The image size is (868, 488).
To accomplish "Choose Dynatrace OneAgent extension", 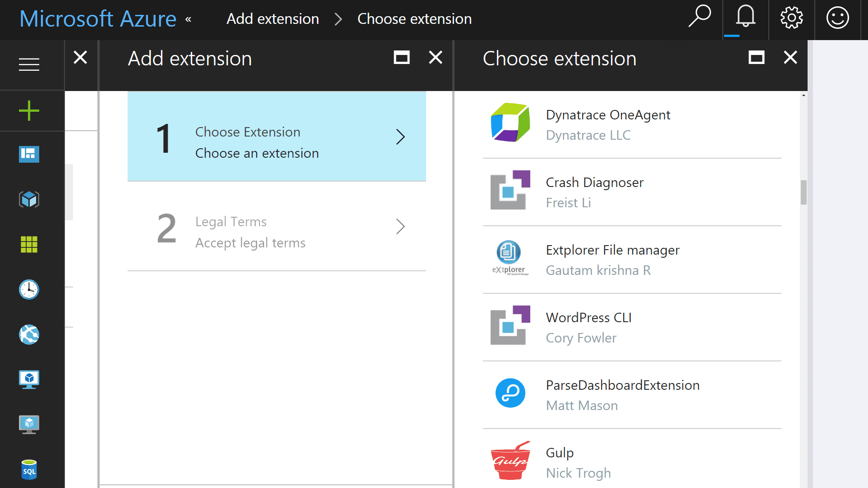I will (632, 124).
